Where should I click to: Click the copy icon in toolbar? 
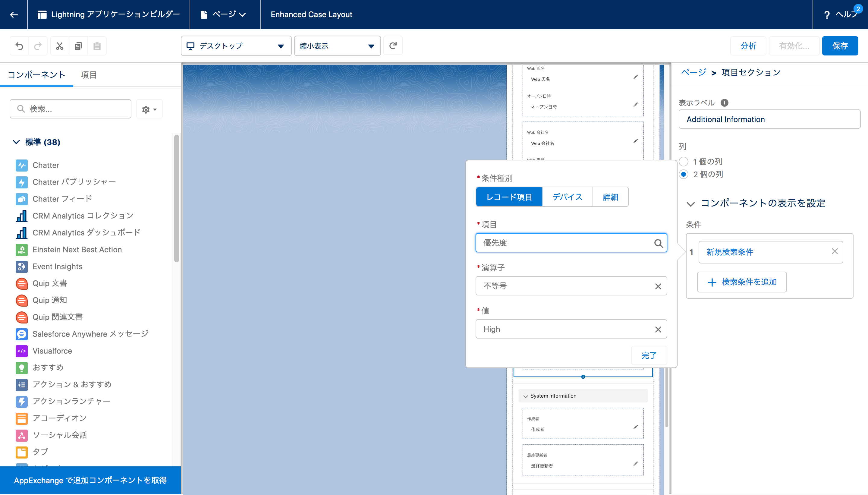[x=78, y=46]
